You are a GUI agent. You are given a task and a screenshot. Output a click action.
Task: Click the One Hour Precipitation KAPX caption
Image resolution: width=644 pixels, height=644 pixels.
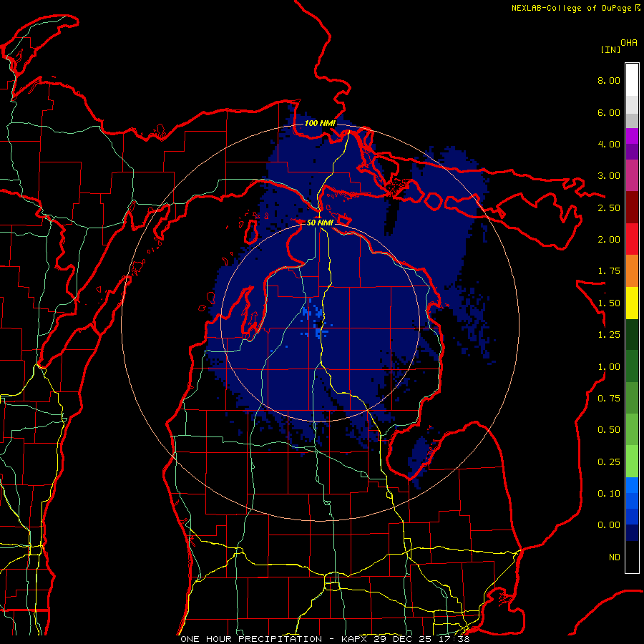(x=325, y=639)
